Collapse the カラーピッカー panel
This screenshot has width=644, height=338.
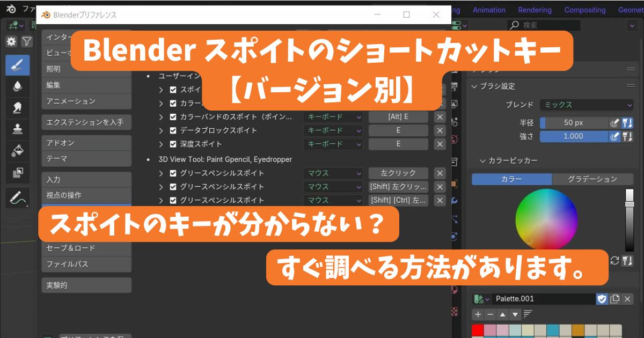coord(481,160)
